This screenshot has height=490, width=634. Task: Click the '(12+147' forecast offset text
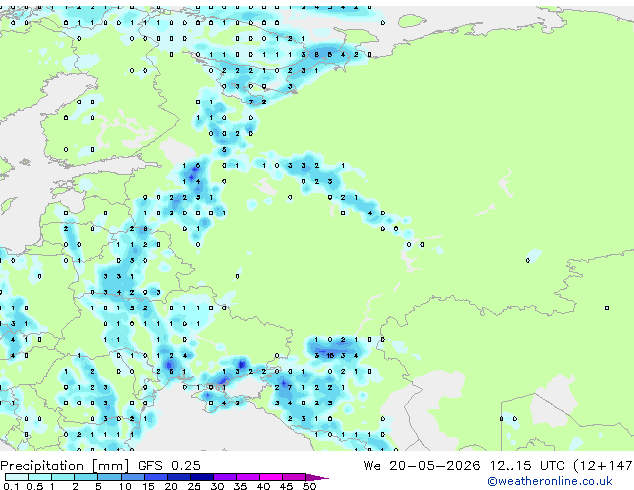click(602, 466)
